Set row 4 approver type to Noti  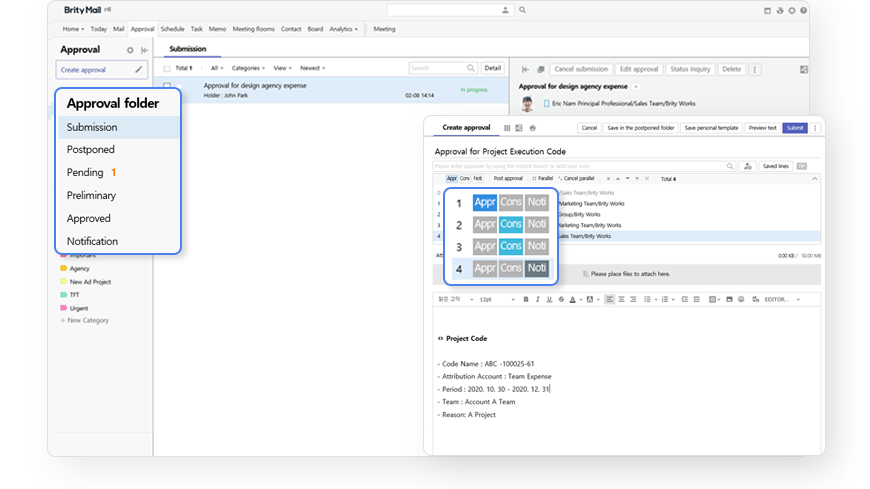tap(537, 268)
